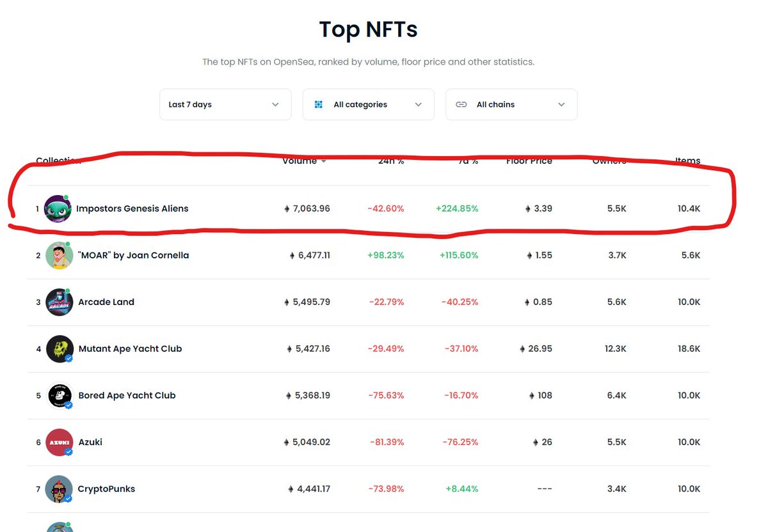Click the owners value 12.3K

tap(616, 348)
